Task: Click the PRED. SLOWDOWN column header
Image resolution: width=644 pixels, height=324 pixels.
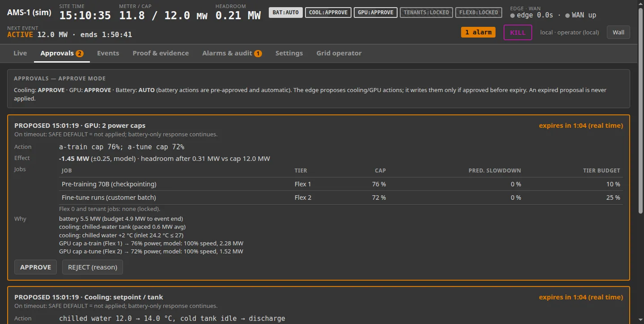Action: (x=495, y=171)
